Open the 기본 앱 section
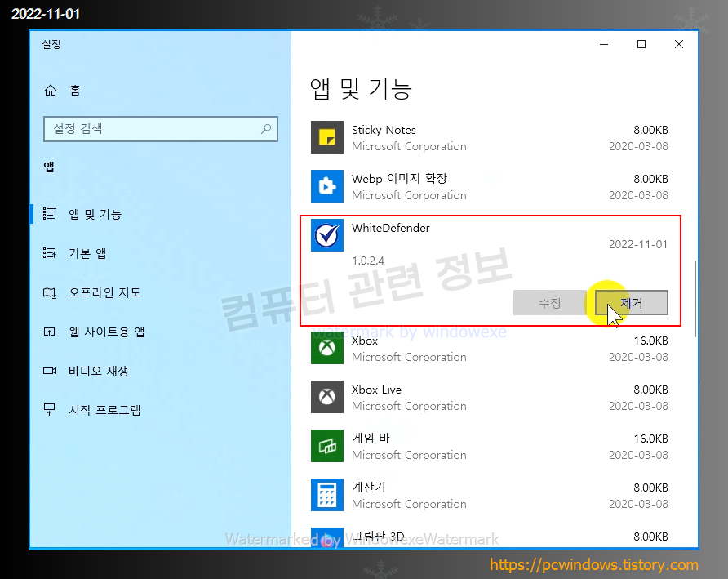 [87, 253]
